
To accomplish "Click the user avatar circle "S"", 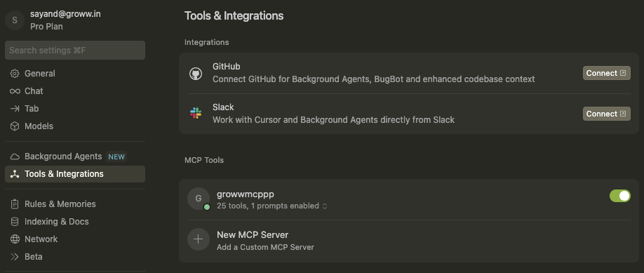I will (15, 20).
